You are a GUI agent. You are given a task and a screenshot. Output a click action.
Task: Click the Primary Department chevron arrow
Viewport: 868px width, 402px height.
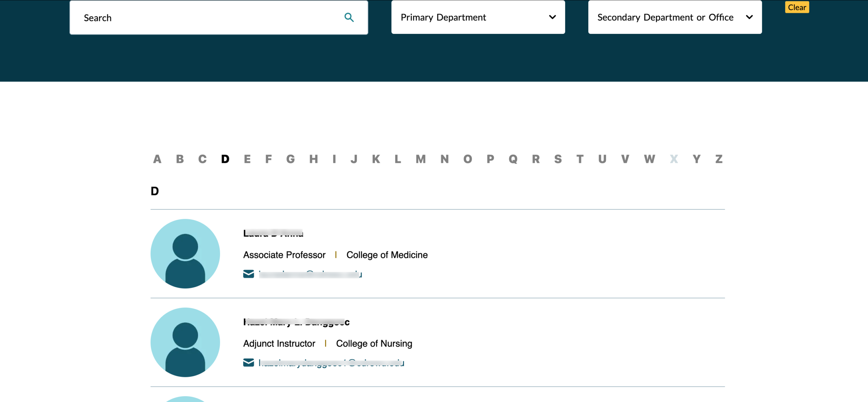click(x=552, y=17)
